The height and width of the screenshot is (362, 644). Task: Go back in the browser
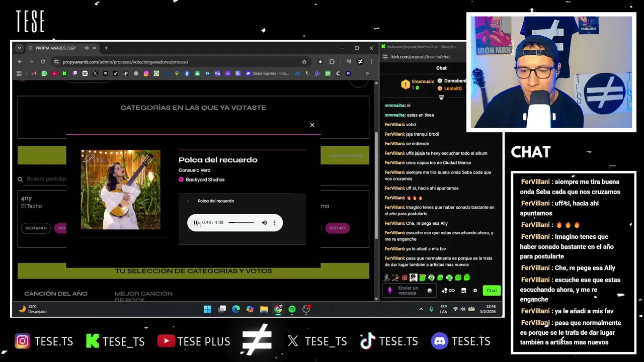coord(20,61)
